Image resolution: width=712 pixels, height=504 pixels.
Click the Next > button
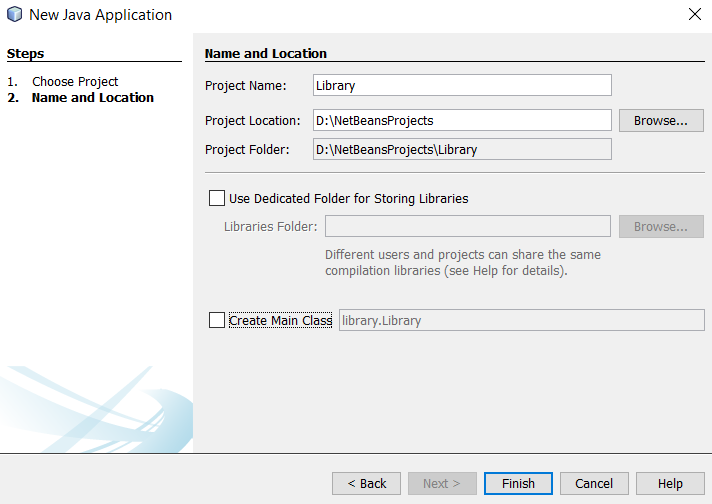pos(442,484)
